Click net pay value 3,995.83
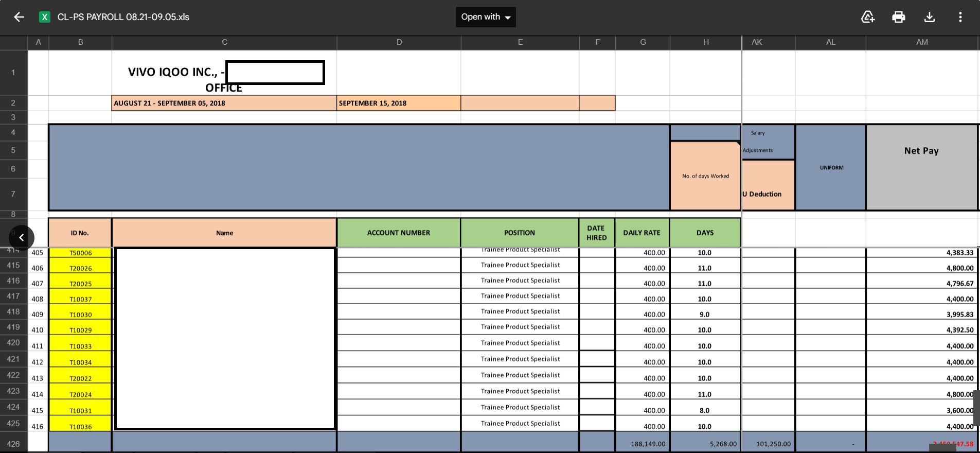Image resolution: width=980 pixels, height=453 pixels. click(959, 314)
